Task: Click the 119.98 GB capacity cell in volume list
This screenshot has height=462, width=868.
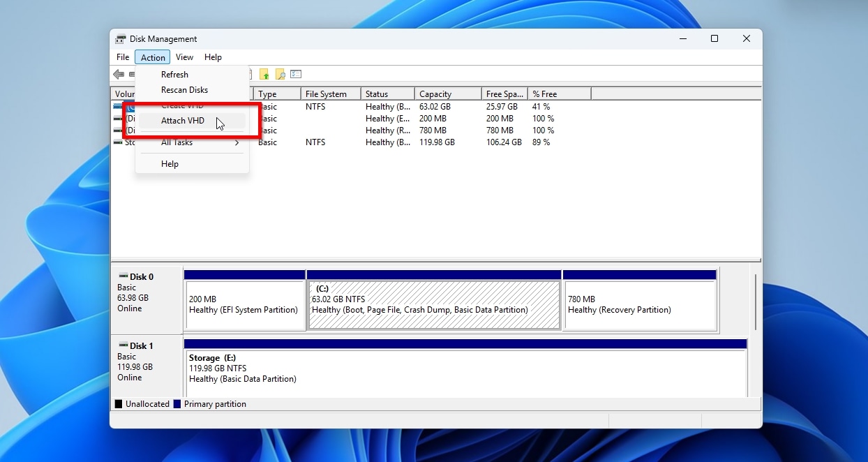Action: coord(437,142)
